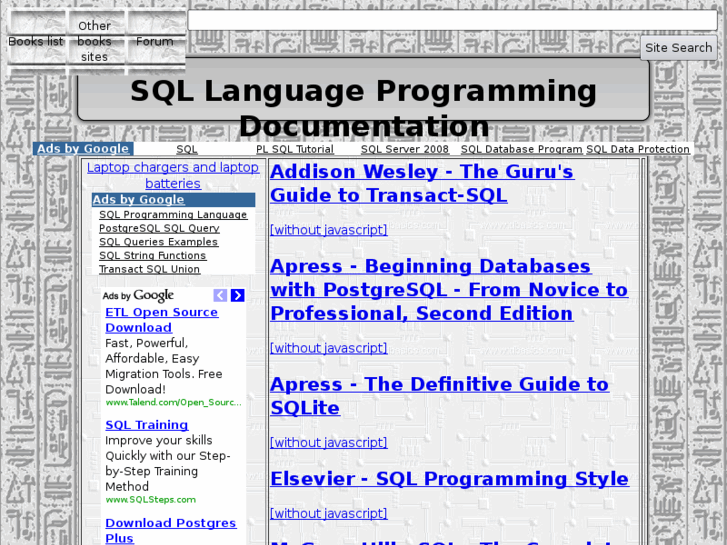The height and width of the screenshot is (545, 727).
Task: Follow the PL SQL Tutorial link
Action: [295, 149]
